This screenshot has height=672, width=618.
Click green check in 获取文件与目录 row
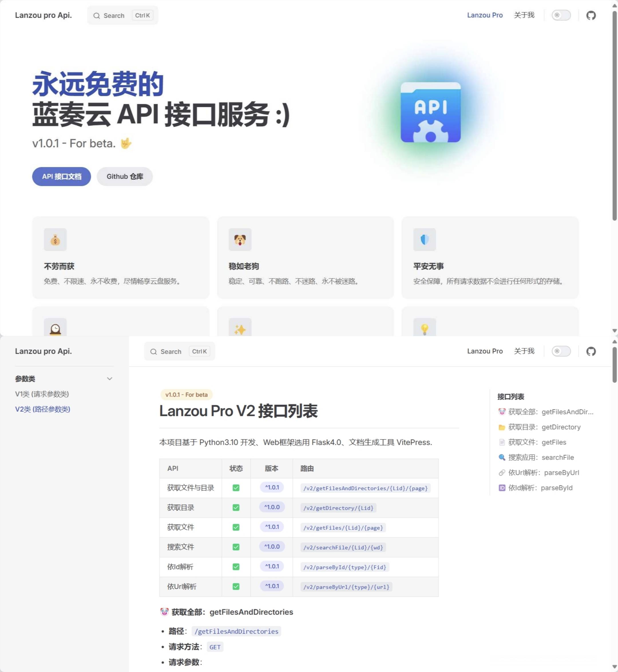point(236,488)
